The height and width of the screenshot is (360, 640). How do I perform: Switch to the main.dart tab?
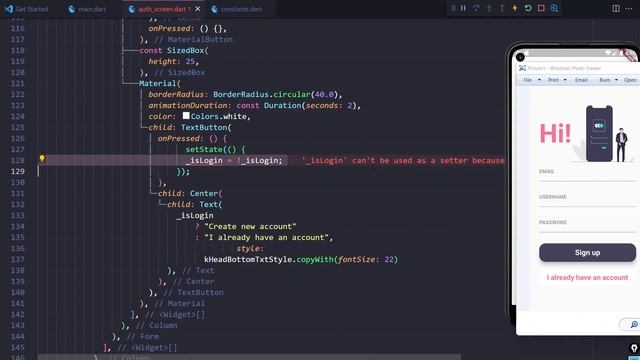click(x=92, y=9)
